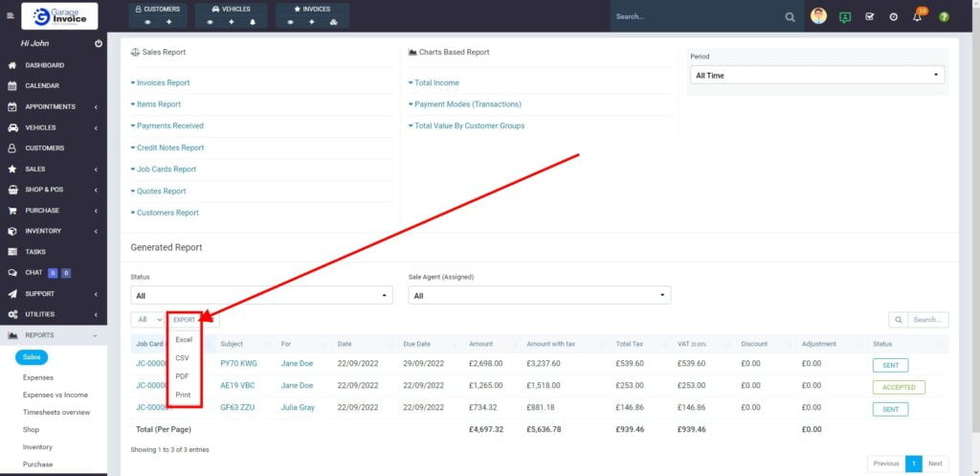Open notifications bell icon
Viewport: 980px width, 476px height.
(917, 17)
